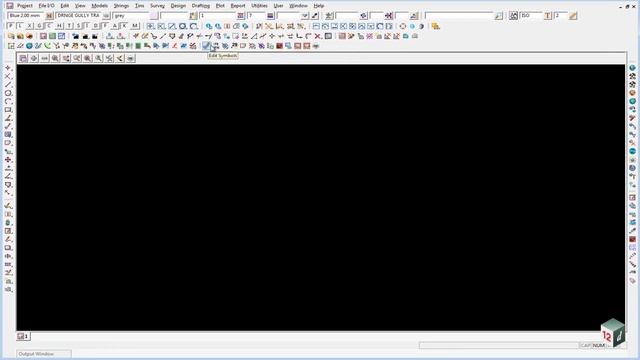Screen dimensions: 640x360
Task: Toggle the A snap button
Action: [x=115, y=26]
